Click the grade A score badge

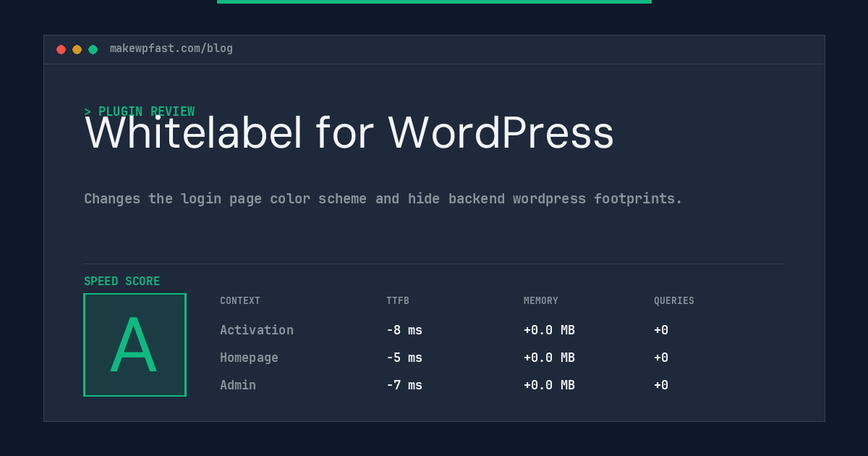coord(135,345)
